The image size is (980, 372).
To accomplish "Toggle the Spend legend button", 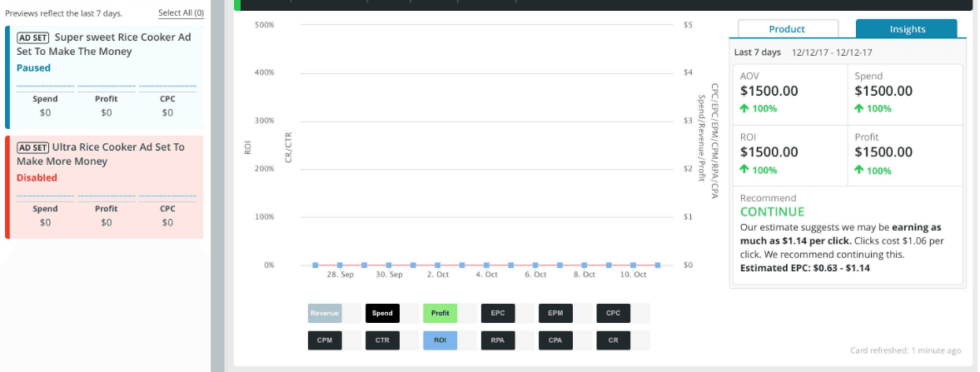I will point(382,313).
